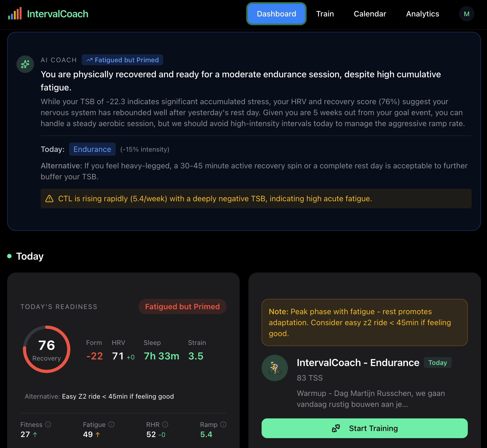Image resolution: width=487 pixels, height=448 pixels.
Task: Open the IntervalCoach - Endurance workout title
Action: pos(358,362)
